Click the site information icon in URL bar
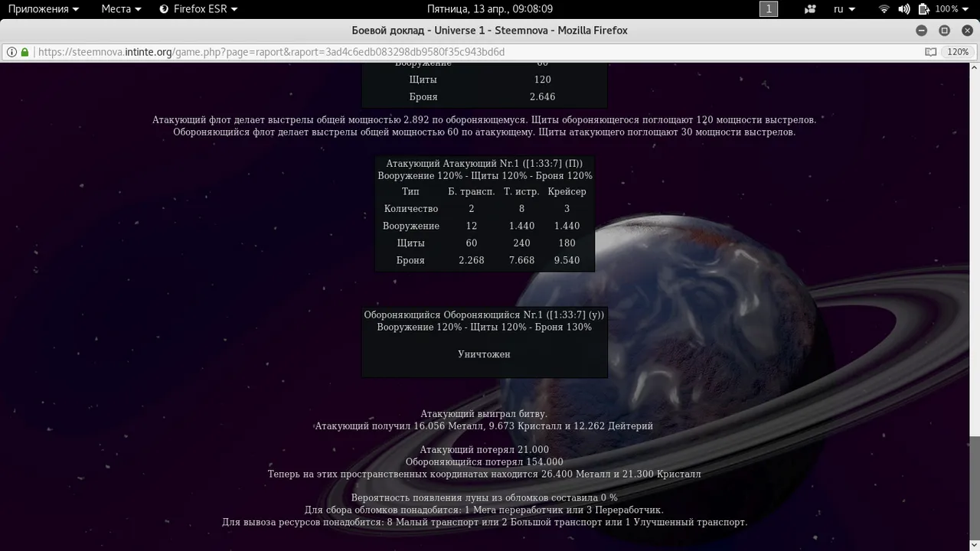Viewport: 980px width, 551px height. coord(11,52)
